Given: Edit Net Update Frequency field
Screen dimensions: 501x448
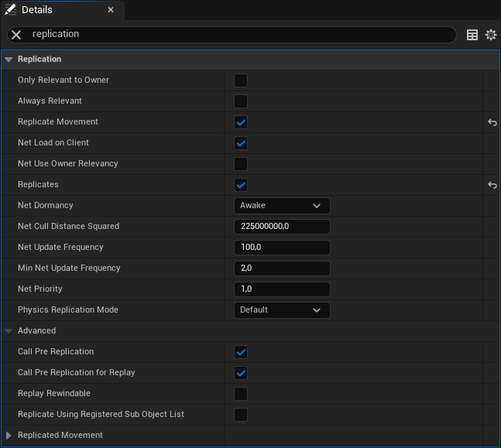Looking at the screenshot, I should tap(282, 248).
